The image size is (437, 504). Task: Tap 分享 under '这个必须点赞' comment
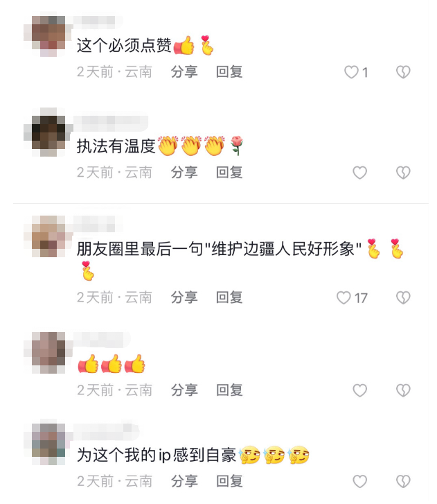click(x=184, y=71)
